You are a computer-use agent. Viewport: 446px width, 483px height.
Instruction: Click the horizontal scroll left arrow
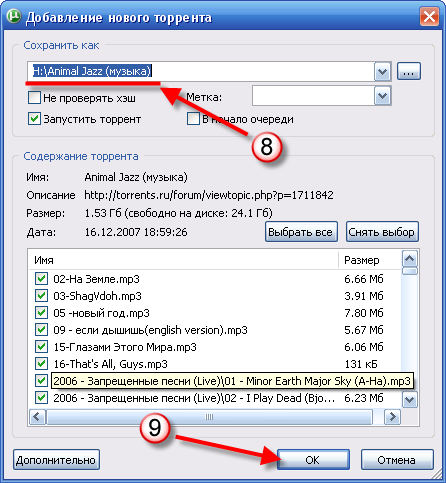click(x=37, y=417)
